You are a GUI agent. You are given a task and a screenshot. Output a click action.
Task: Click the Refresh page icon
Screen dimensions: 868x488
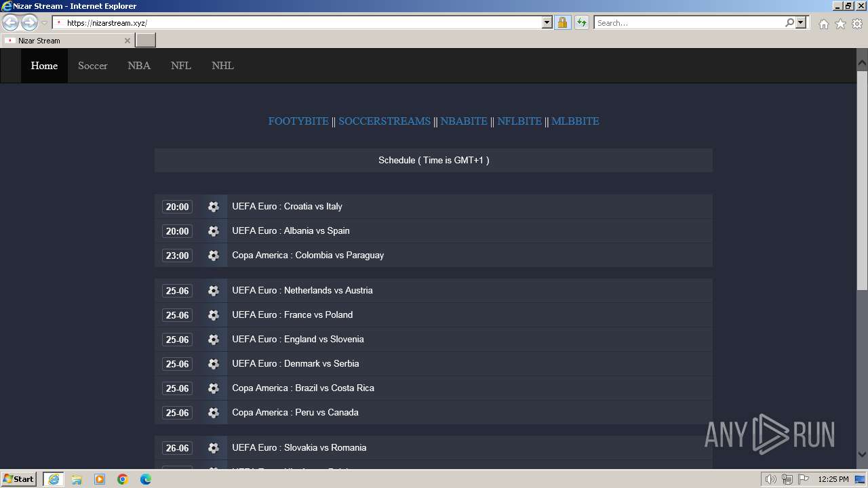point(582,22)
